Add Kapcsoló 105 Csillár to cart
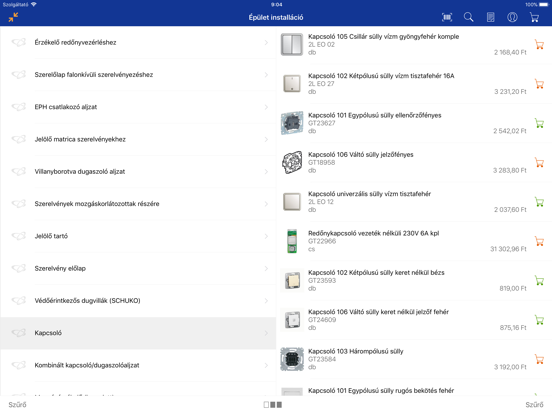This screenshot has width=552, height=414. [539, 45]
